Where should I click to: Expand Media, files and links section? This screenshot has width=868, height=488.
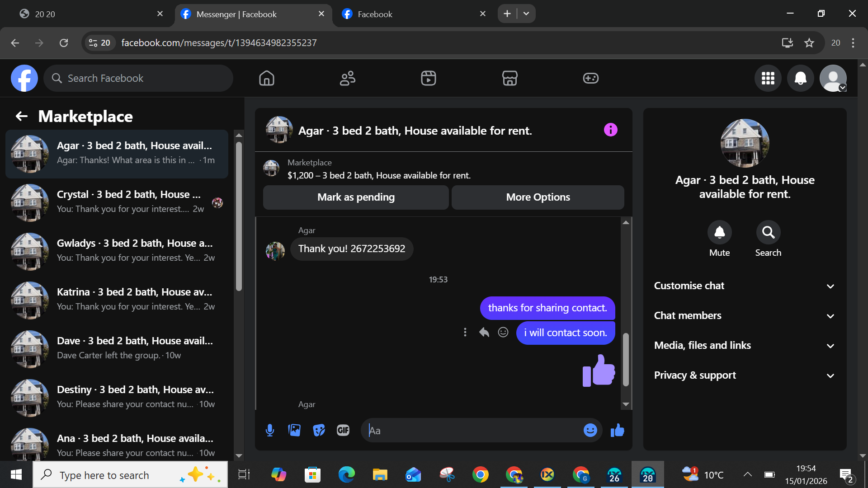(x=744, y=345)
